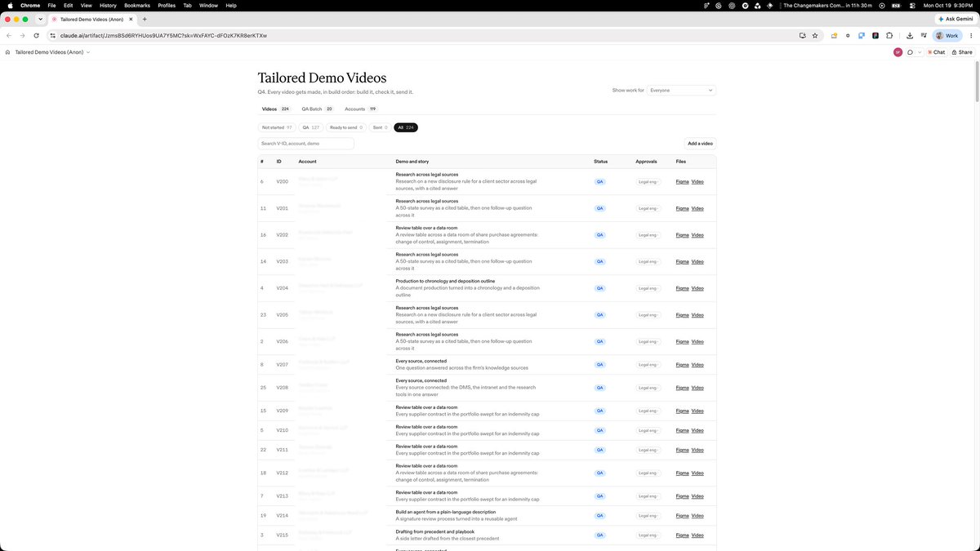980x551 pixels.
Task: Filter by Sent status
Action: click(380, 127)
